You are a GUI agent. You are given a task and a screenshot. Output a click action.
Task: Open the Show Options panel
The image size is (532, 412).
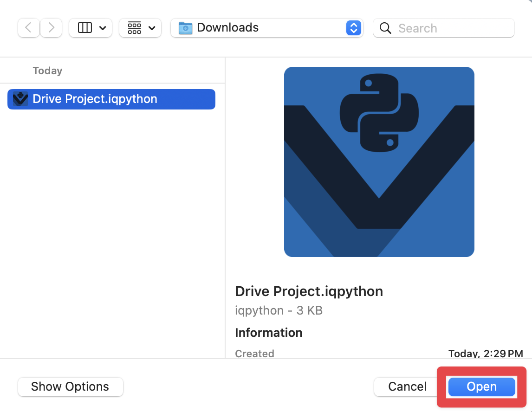pyautogui.click(x=70, y=386)
